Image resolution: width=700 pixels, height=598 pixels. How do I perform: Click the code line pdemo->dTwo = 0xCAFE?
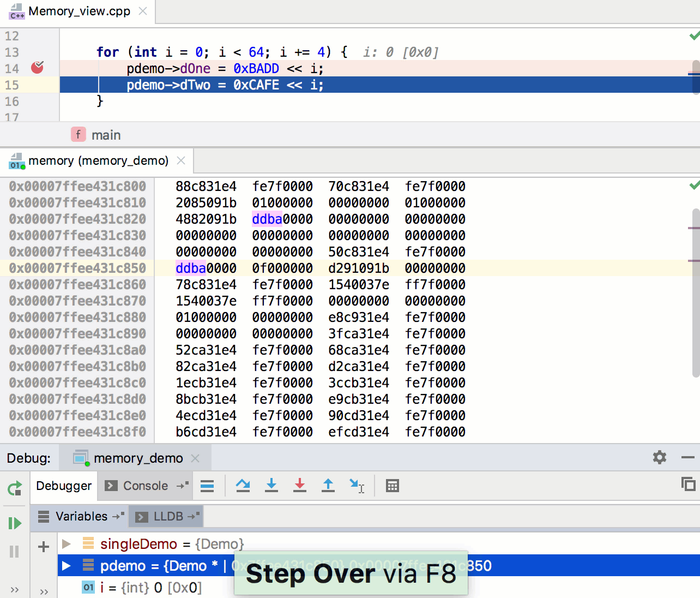coord(225,85)
